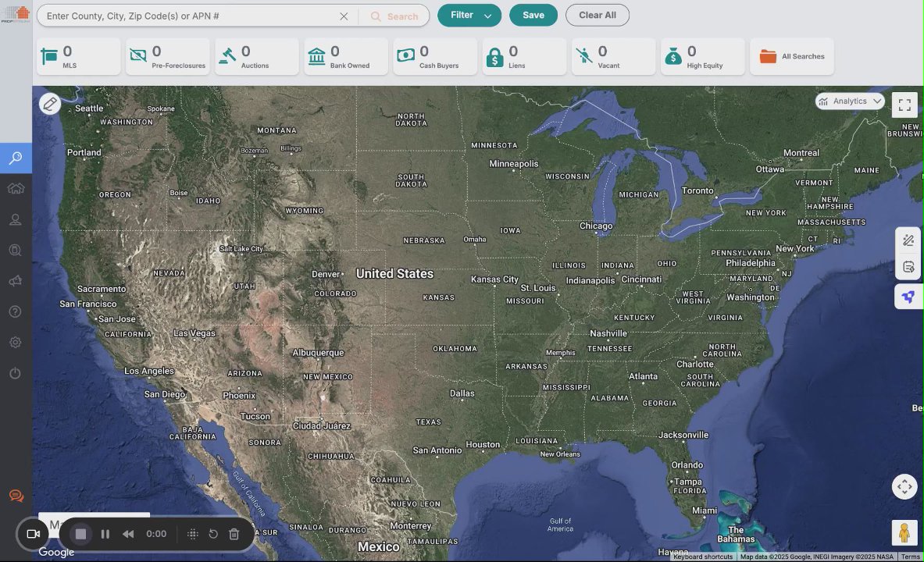
Task: Click the Google logo on map
Action: point(56,552)
